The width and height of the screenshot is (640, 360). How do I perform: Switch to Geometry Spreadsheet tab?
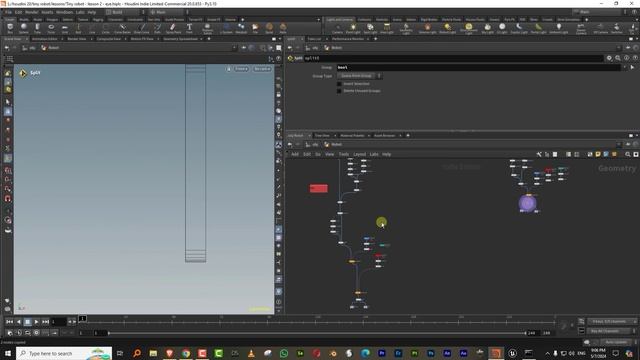[180, 39]
